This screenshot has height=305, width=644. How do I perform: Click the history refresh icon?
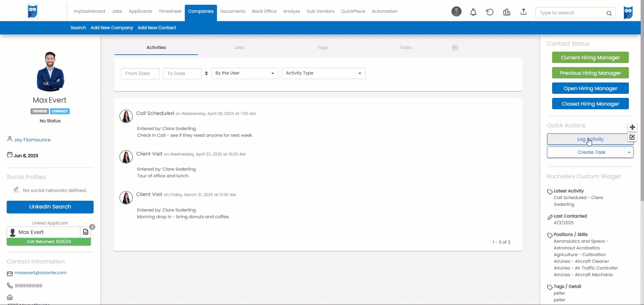click(x=490, y=12)
